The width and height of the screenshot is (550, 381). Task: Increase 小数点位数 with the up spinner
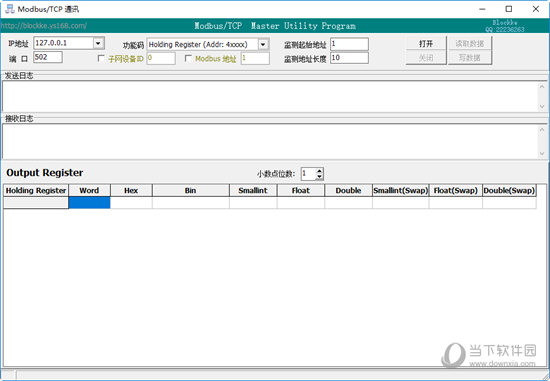click(319, 171)
